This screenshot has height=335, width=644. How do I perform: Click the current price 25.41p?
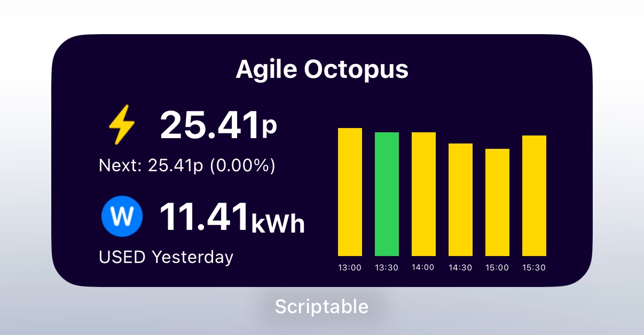(218, 125)
